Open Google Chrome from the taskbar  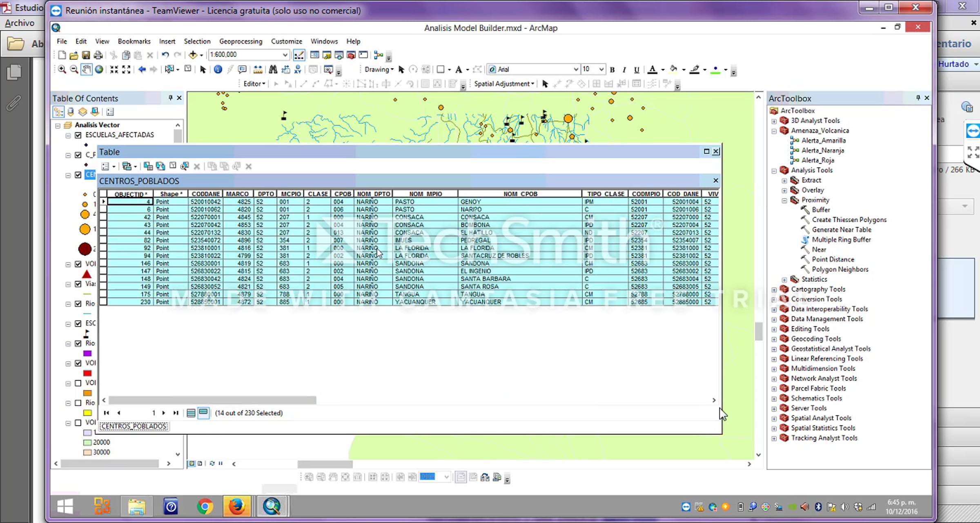[205, 507]
